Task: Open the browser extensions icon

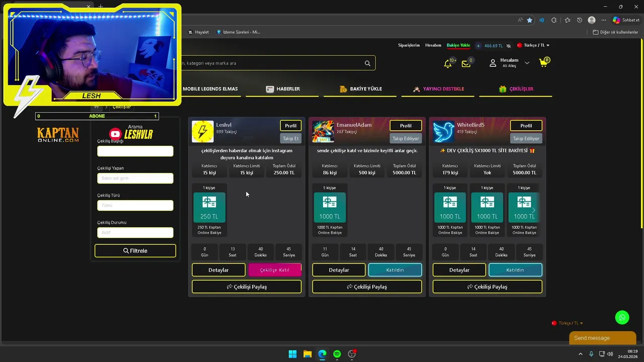Action: 554,20
